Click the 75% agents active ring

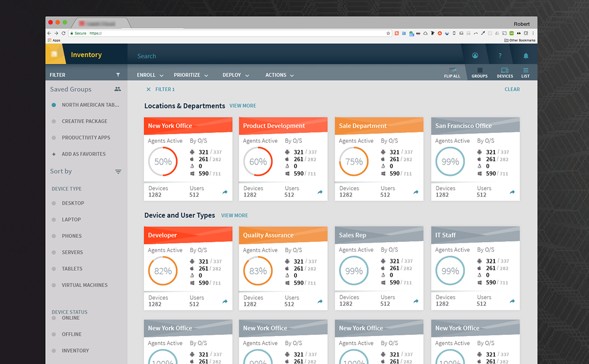pyautogui.click(x=354, y=162)
